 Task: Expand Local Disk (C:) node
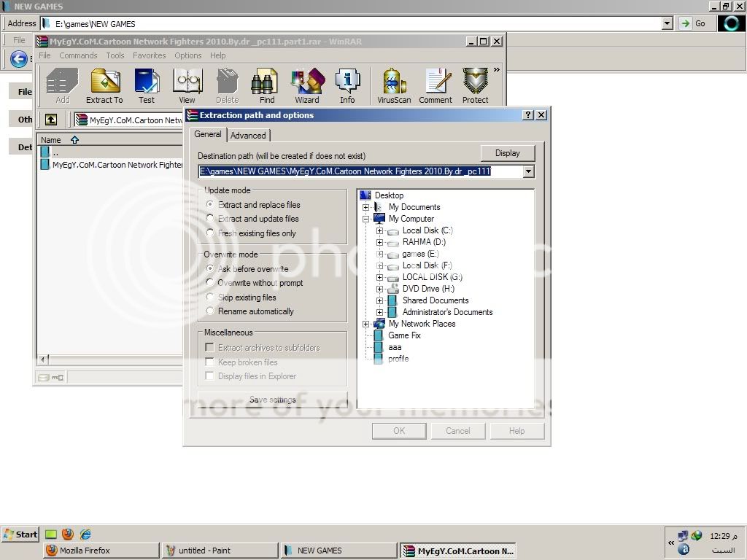(379, 230)
